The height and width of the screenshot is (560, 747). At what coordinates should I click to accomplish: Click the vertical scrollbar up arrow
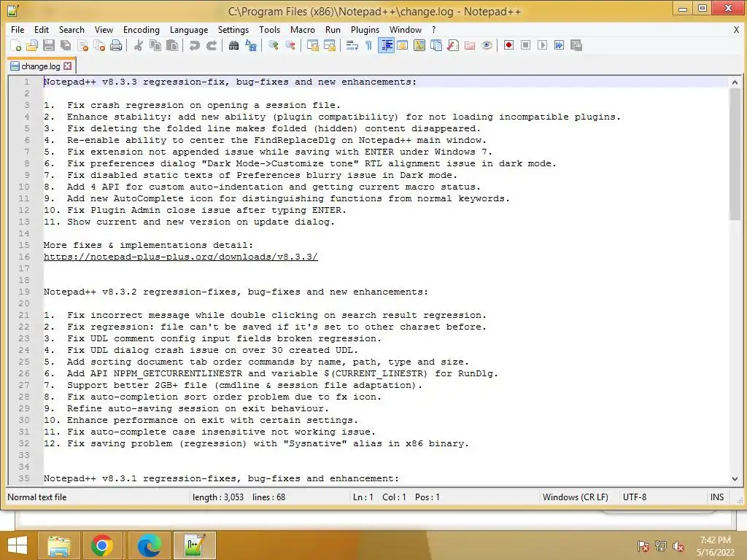(735, 82)
